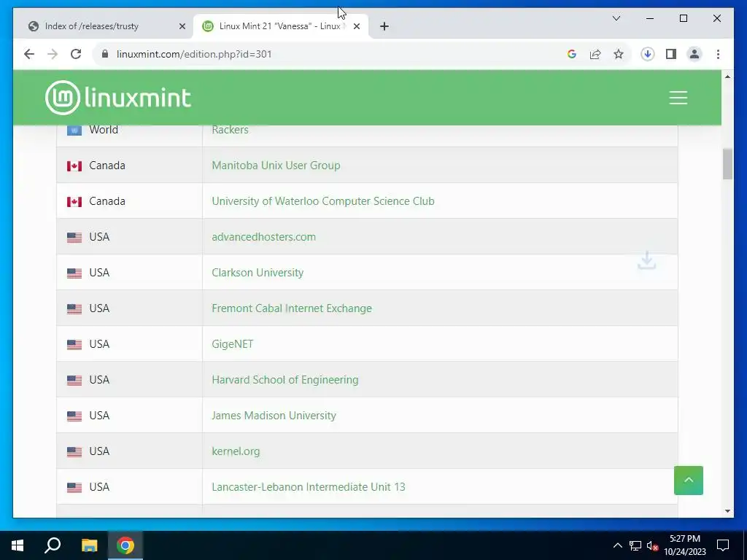This screenshot has width=747, height=560.
Task: Show hidden system tray icons
Action: (617, 545)
